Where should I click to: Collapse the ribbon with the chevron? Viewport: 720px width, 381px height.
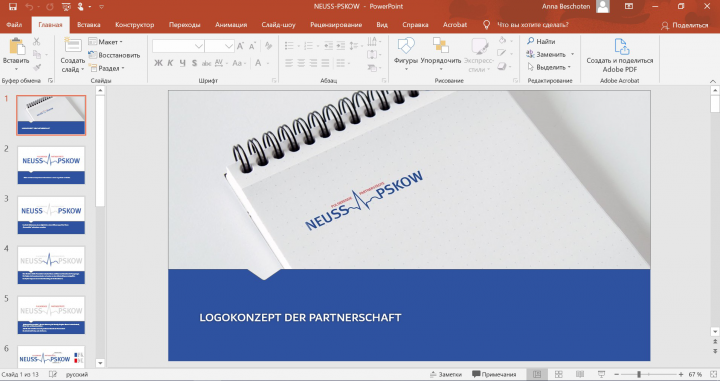point(713,81)
